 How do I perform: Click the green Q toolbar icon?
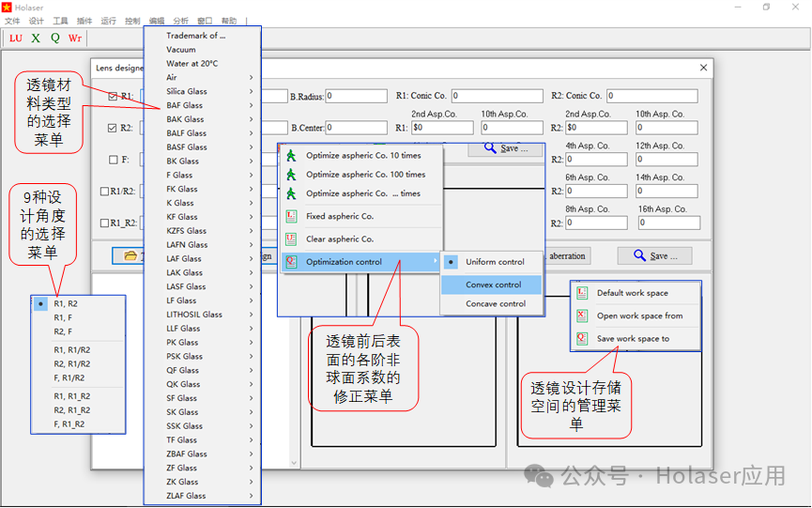(54, 38)
